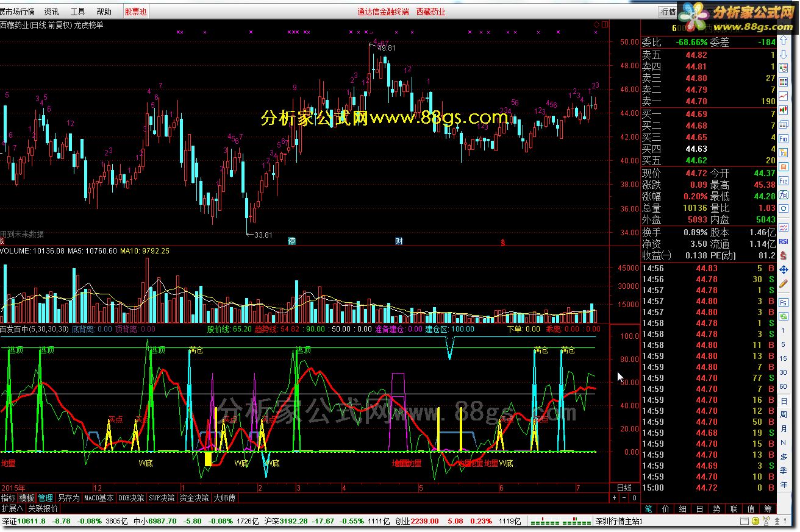Open the 关联报价 tab
The image size is (800, 532).
coord(43,508)
